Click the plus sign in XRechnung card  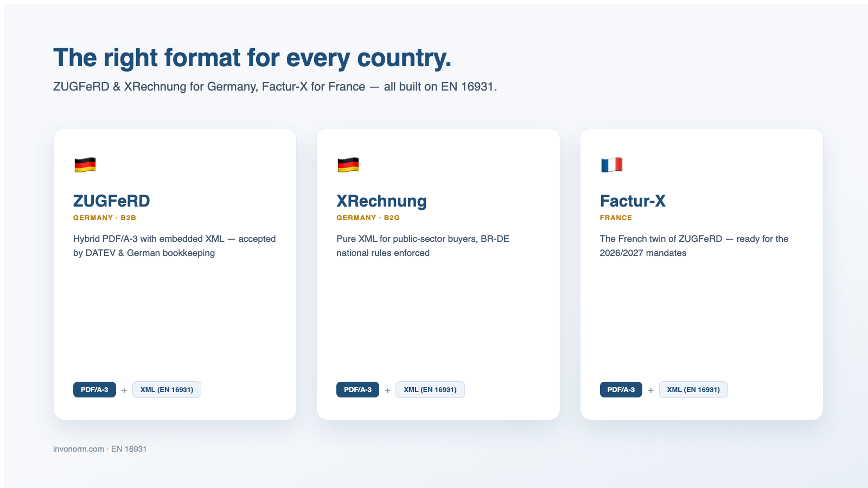coord(387,390)
